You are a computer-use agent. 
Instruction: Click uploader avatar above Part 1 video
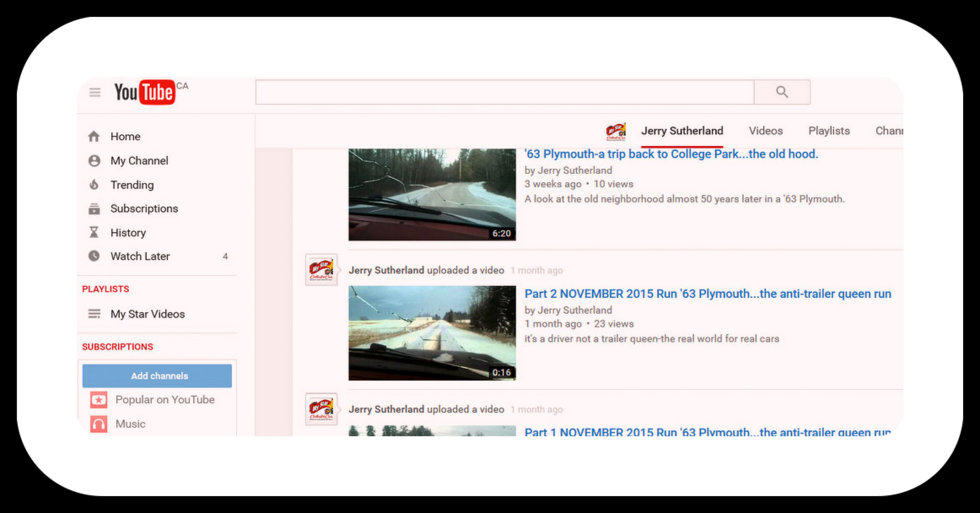321,409
